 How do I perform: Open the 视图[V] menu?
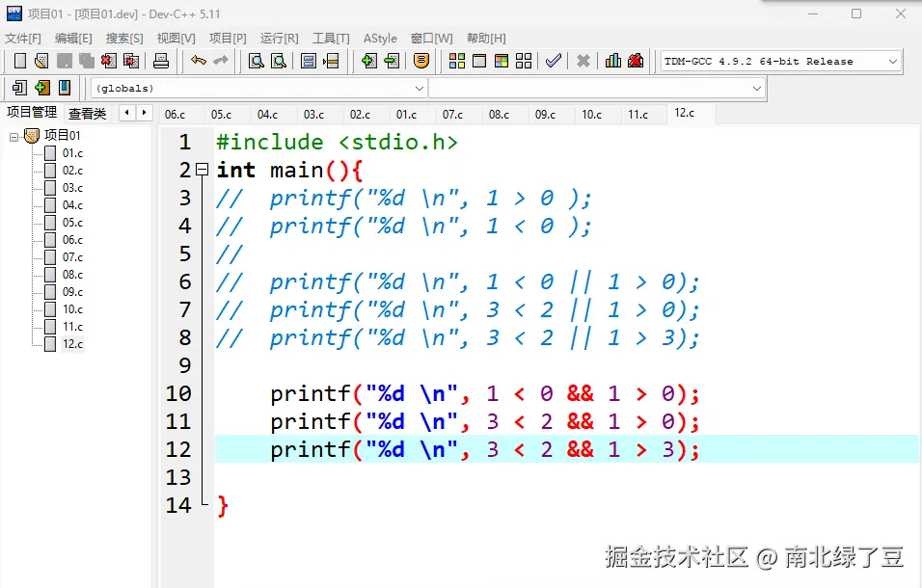pyautogui.click(x=176, y=39)
